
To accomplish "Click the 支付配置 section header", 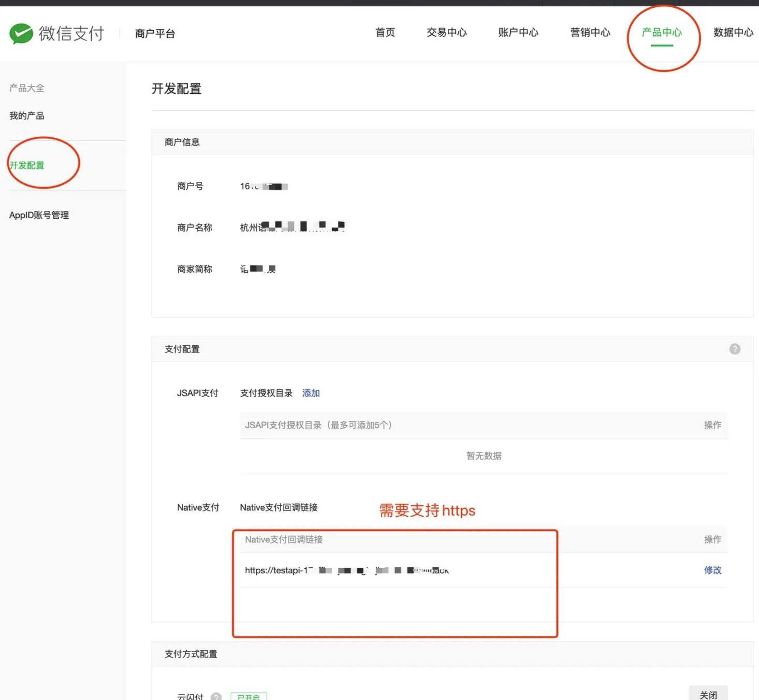I will pos(182,349).
